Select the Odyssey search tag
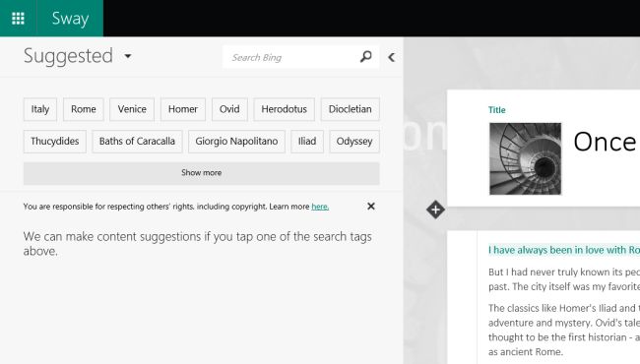The height and width of the screenshot is (364, 640). click(x=354, y=142)
